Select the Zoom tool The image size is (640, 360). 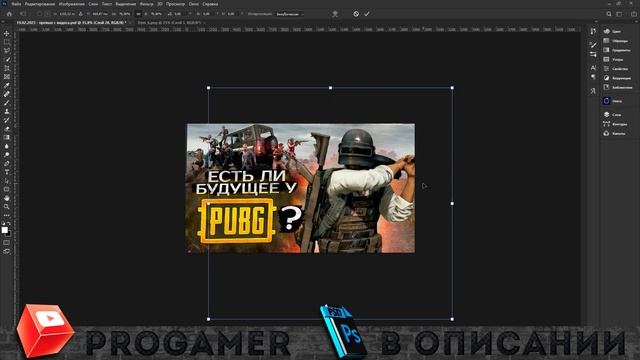(x=7, y=207)
